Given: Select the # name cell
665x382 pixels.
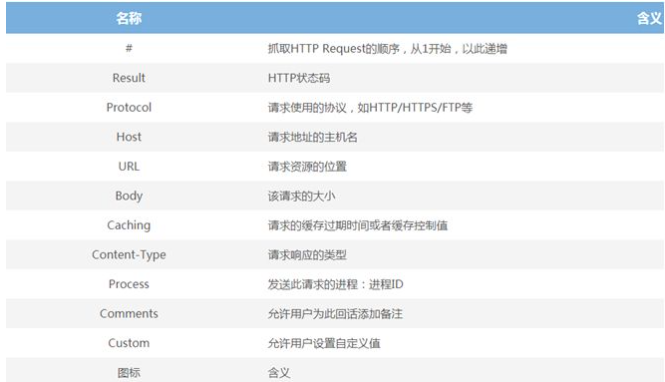Looking at the screenshot, I should (x=129, y=48).
